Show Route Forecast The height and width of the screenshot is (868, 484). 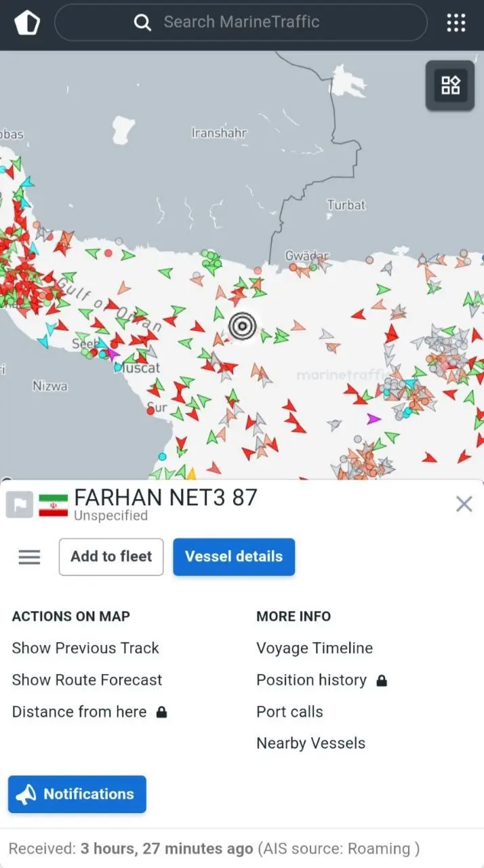coord(87,680)
